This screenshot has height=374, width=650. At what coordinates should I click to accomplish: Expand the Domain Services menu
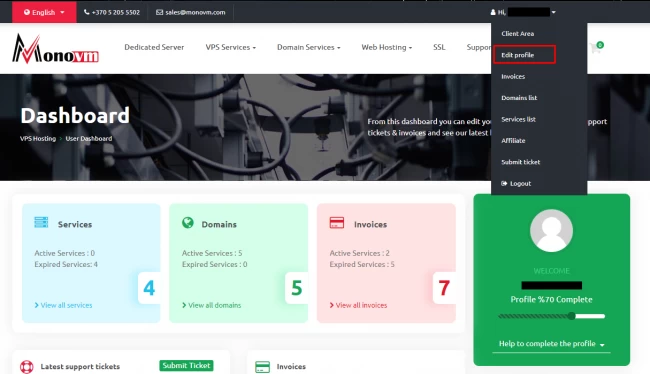tap(308, 47)
